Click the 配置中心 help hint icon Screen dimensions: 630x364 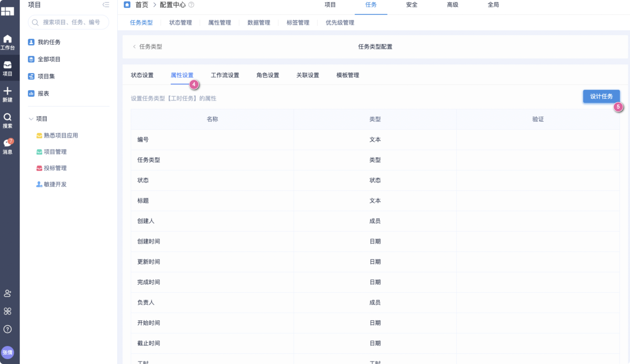(191, 5)
